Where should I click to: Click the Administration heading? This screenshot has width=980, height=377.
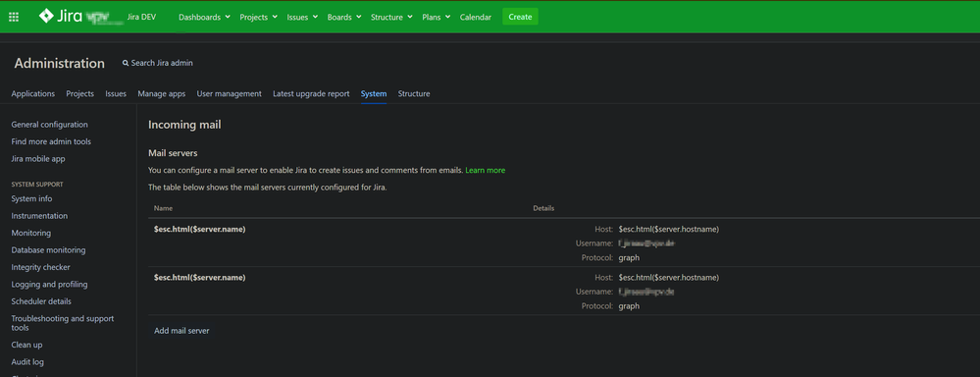click(x=60, y=63)
